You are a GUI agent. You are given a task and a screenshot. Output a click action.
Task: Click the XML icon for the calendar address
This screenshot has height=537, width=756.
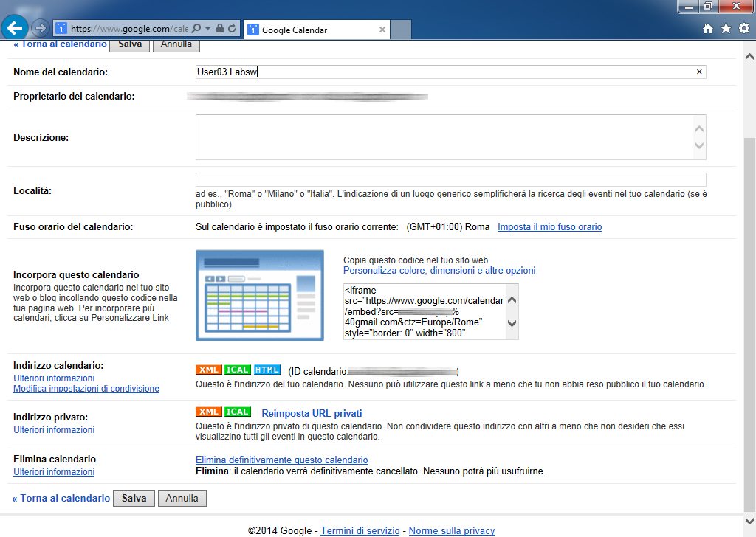(209, 370)
